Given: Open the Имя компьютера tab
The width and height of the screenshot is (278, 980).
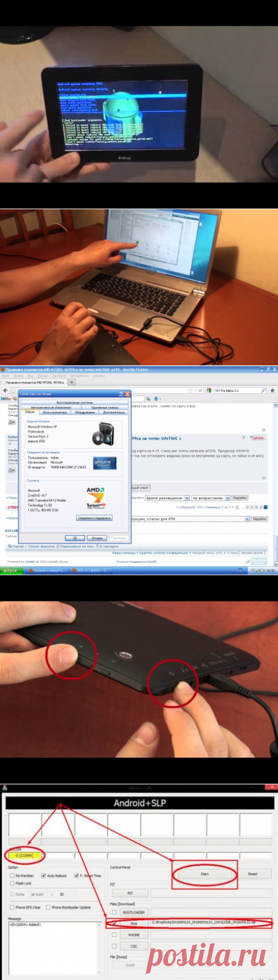Looking at the screenshot, I should click(54, 412).
